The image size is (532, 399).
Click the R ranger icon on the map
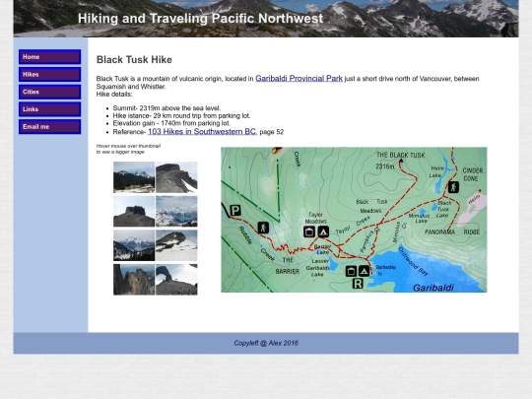[x=358, y=284]
